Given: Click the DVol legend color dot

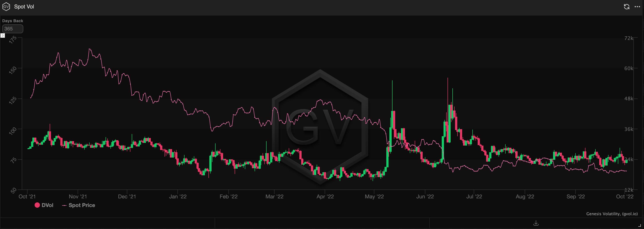Looking at the screenshot, I should coord(37,205).
